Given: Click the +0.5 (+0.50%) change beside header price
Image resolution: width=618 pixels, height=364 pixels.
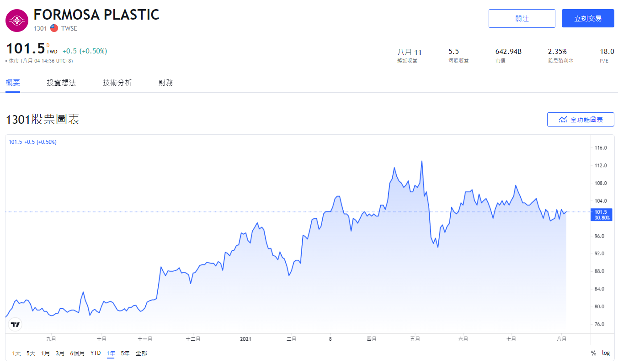Looking at the screenshot, I should pyautogui.click(x=85, y=51).
